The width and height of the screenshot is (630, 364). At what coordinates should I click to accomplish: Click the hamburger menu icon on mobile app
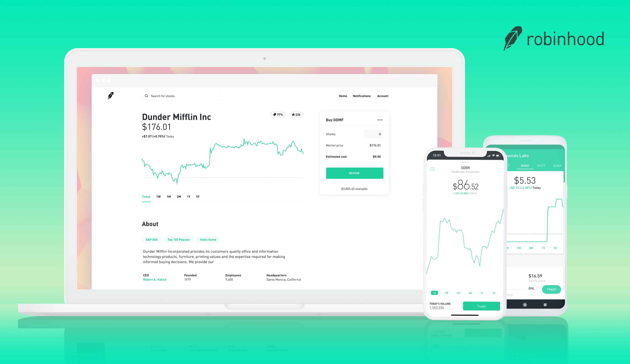click(x=433, y=169)
